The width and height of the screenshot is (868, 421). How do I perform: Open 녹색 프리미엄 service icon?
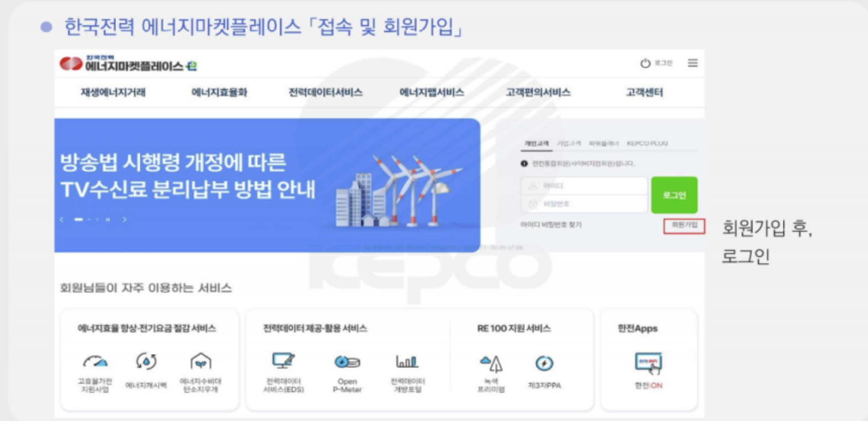[491, 373]
